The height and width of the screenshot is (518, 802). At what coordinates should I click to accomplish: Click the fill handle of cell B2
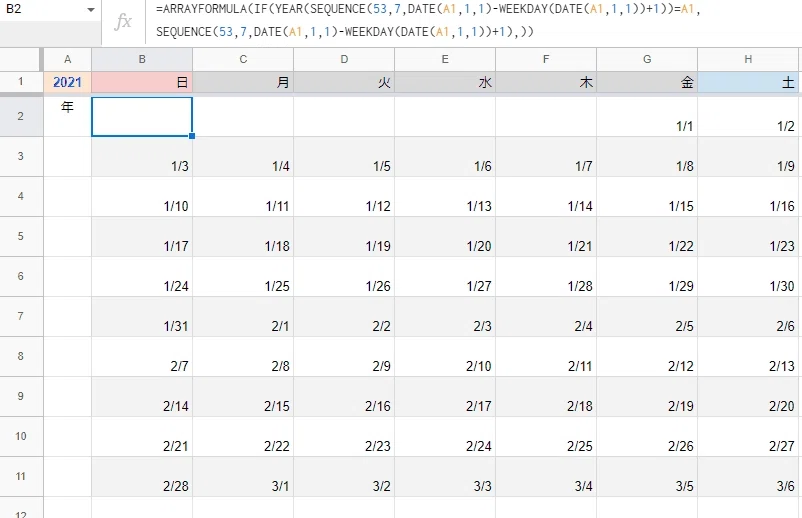pos(192,136)
